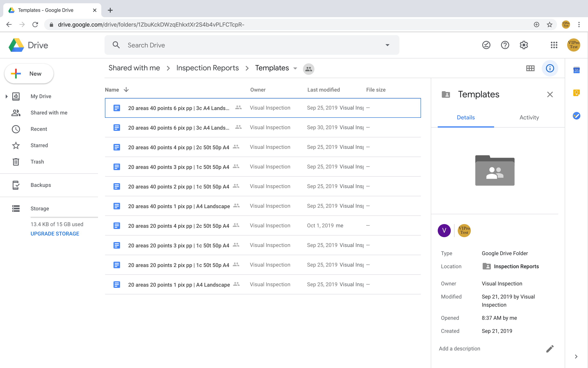Image resolution: width=588 pixels, height=368 pixels.
Task: Expand the My Drive tree arrow
Action: [x=7, y=96]
